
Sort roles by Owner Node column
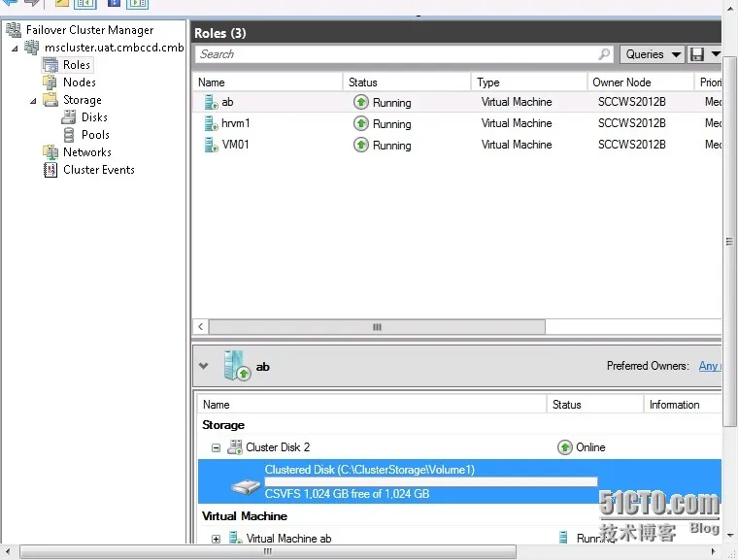click(641, 82)
